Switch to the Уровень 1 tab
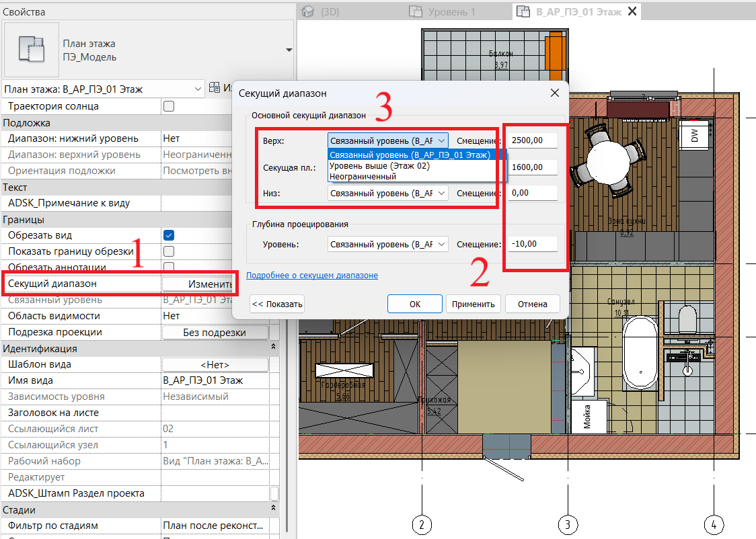This screenshot has width=756, height=539. tap(451, 11)
